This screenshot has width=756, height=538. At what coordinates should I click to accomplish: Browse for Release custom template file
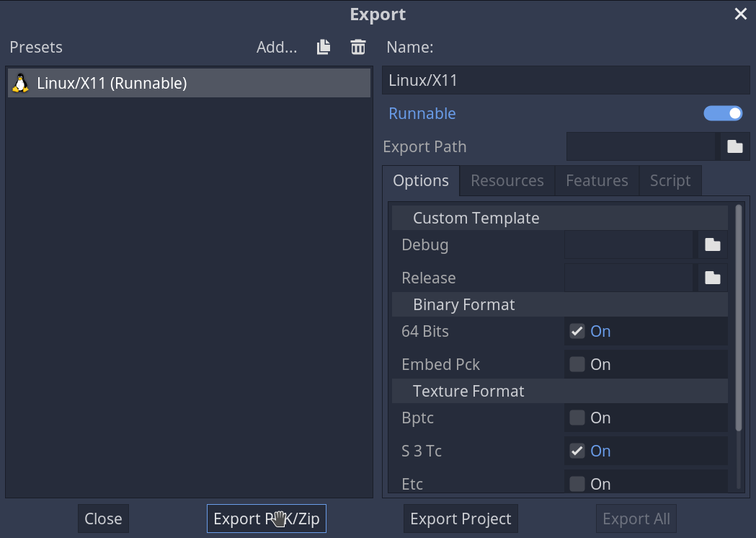pos(713,278)
